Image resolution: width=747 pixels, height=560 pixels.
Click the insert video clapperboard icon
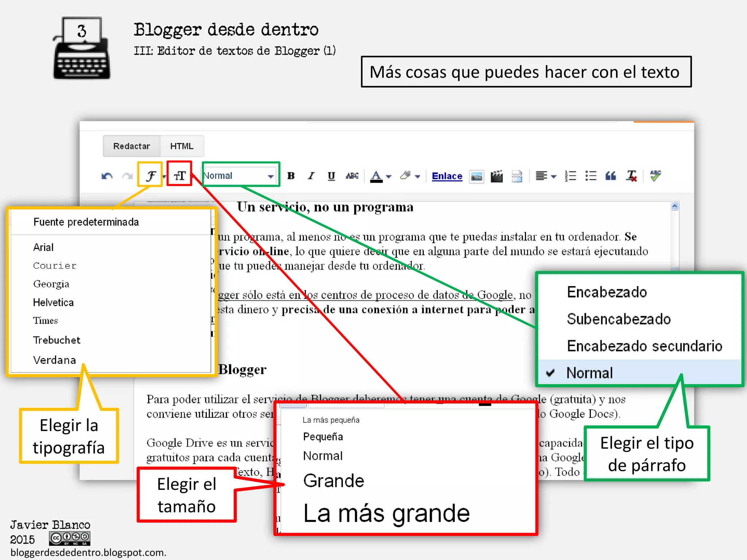click(x=496, y=176)
